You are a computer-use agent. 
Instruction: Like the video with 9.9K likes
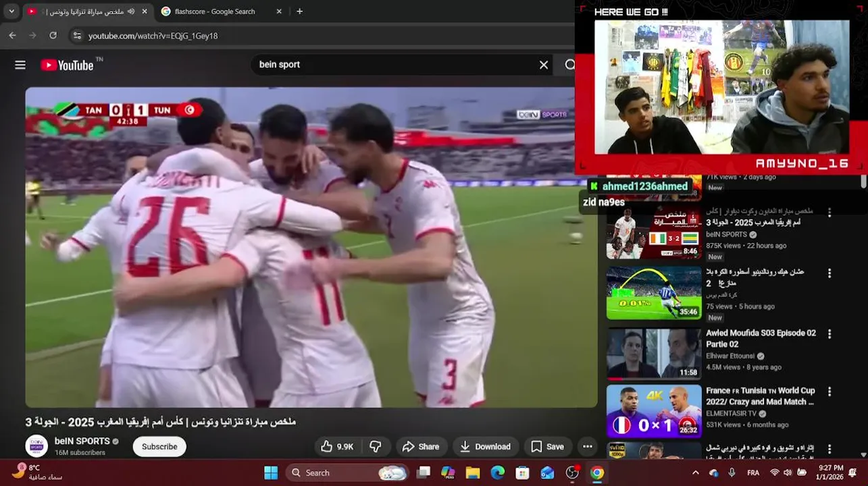337,446
